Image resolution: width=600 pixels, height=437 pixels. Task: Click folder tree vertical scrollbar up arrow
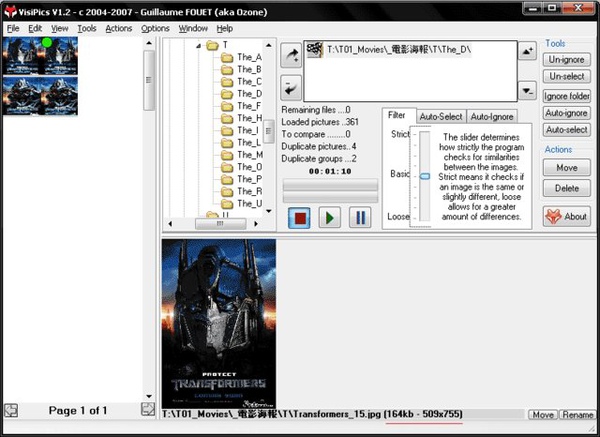(x=269, y=46)
